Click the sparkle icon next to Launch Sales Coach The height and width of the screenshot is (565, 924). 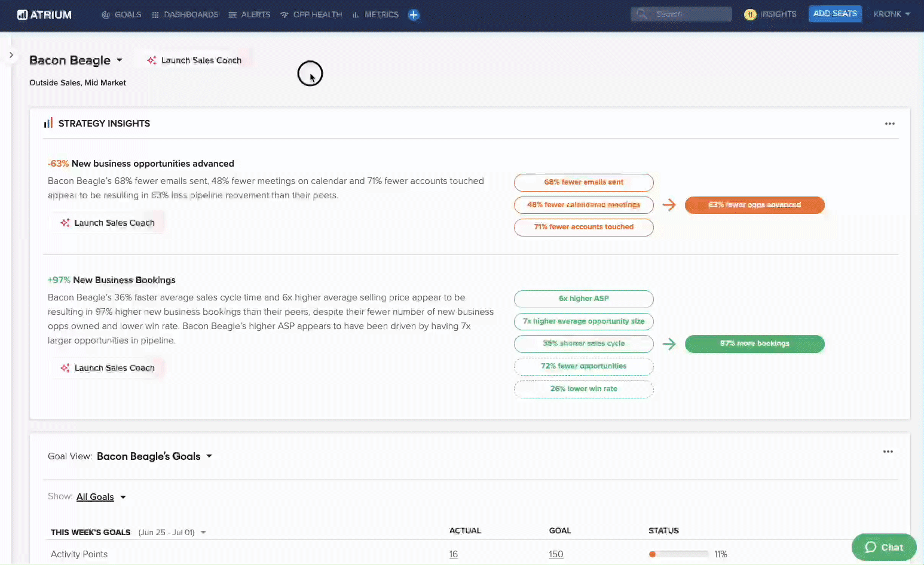(x=151, y=60)
